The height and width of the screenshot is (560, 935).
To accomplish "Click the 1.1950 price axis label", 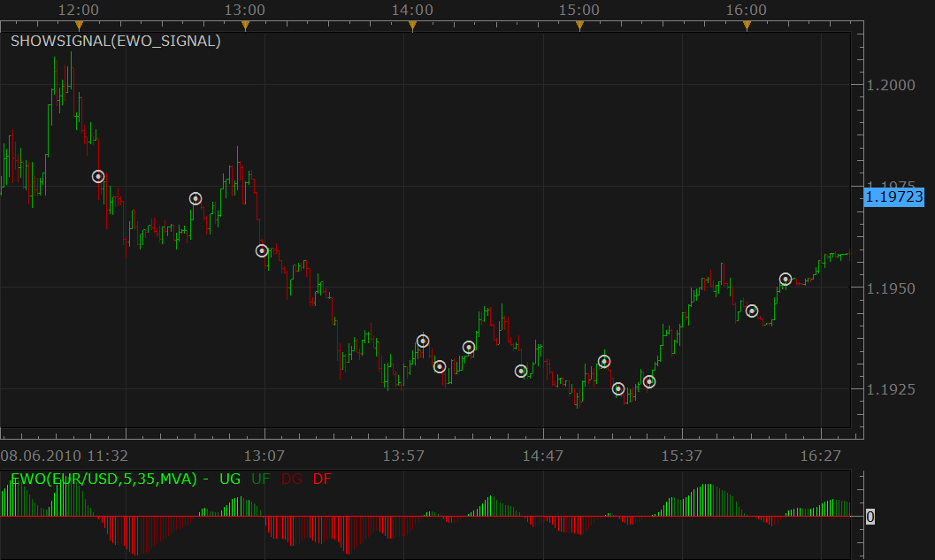I will pos(890,288).
